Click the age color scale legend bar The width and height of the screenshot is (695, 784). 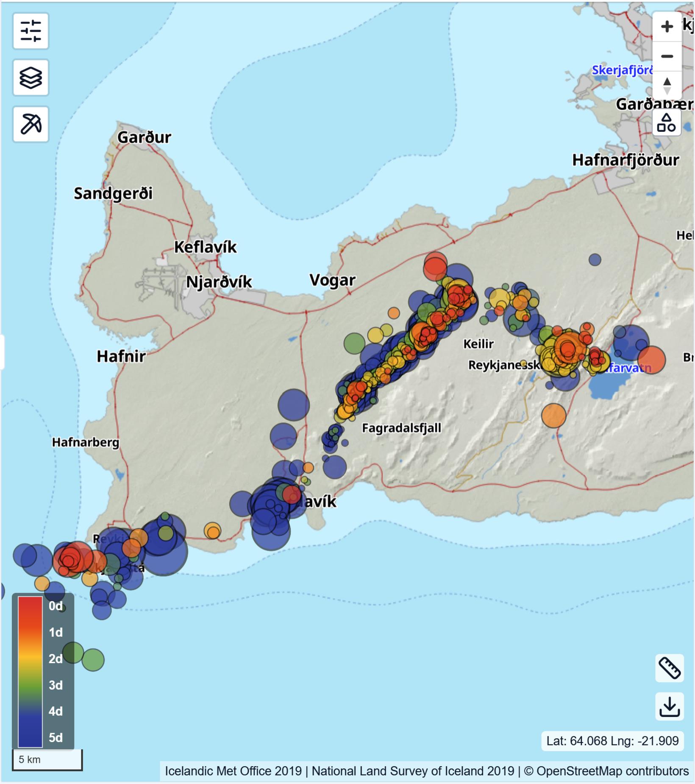pyautogui.click(x=30, y=672)
